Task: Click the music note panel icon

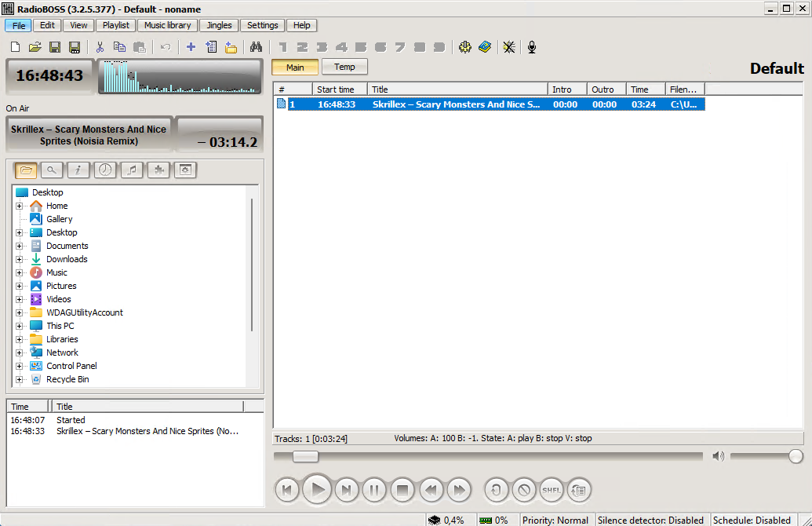Action: pos(132,170)
